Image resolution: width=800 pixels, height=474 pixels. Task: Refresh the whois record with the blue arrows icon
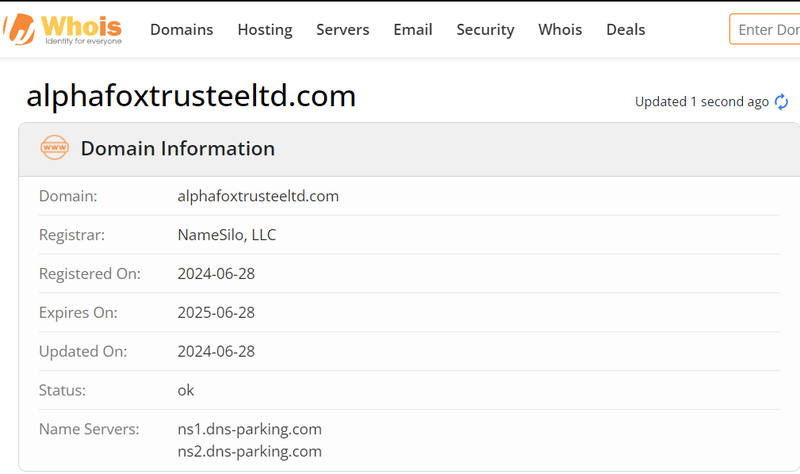coord(781,102)
